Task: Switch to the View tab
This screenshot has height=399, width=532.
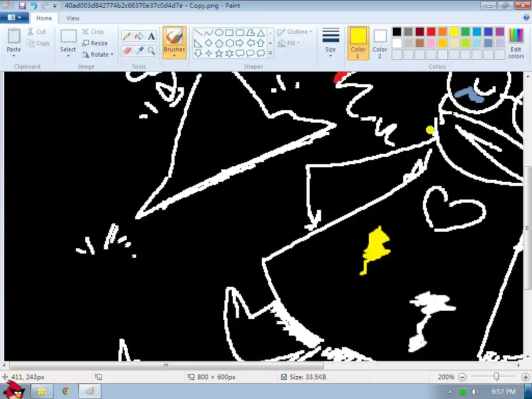Action: point(73,18)
